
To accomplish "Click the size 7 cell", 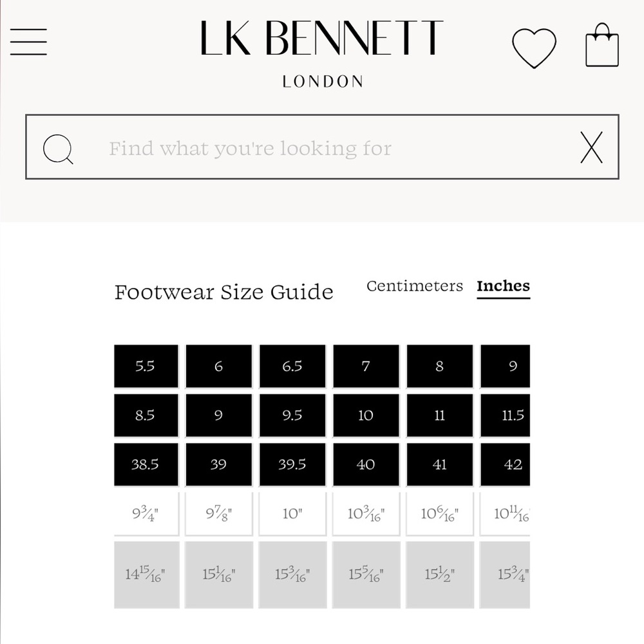I will pos(366,366).
